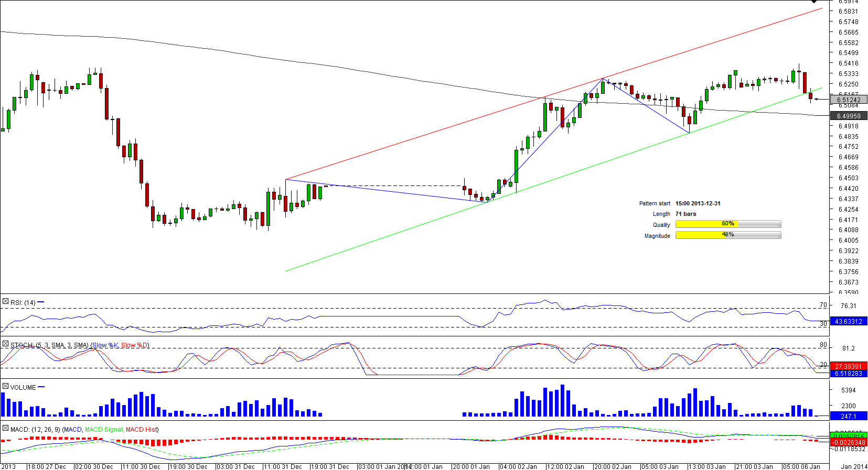
Task: Click the MACD Hist legend label
Action: point(142,430)
